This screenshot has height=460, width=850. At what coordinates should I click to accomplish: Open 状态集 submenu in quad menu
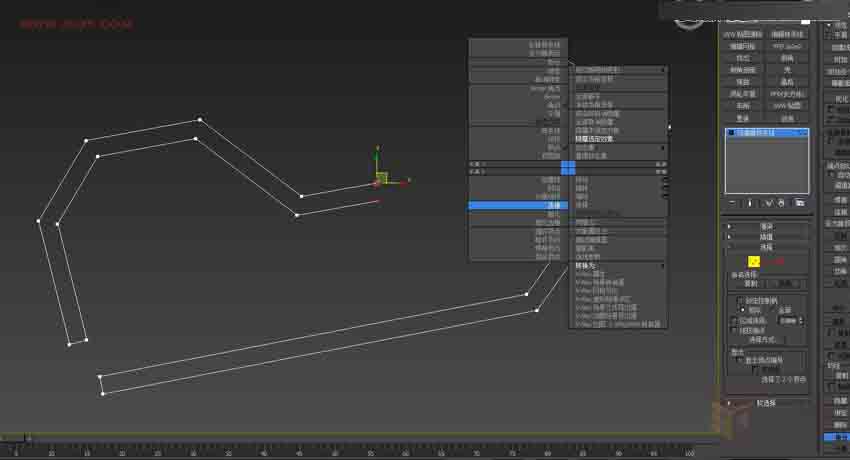click(x=618, y=147)
